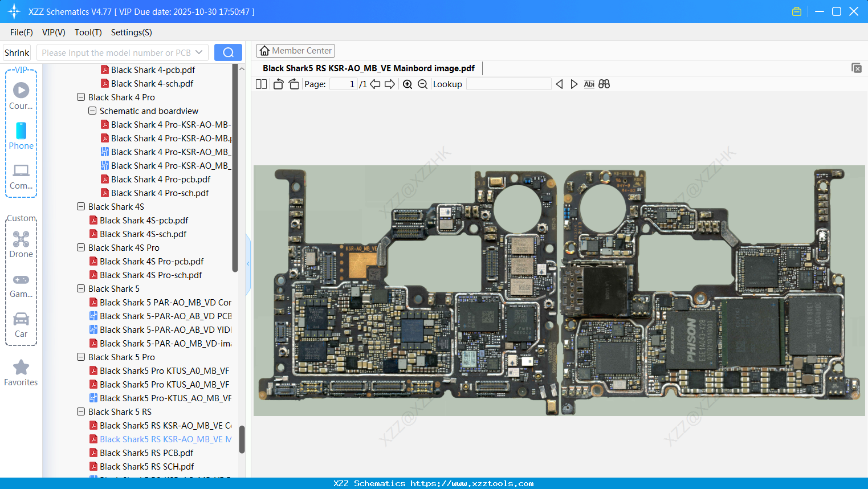
Task: Open the VIP menu
Action: click(x=53, y=32)
